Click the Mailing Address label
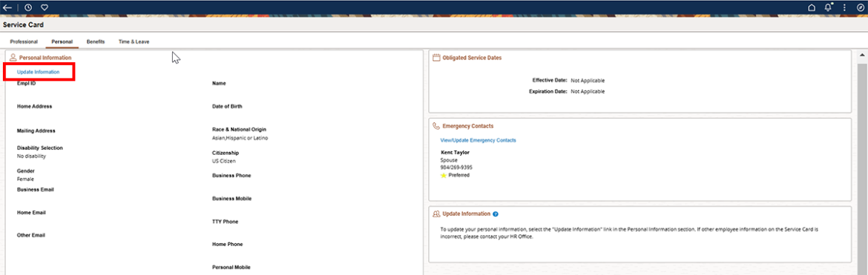The image size is (868, 275). click(x=36, y=131)
